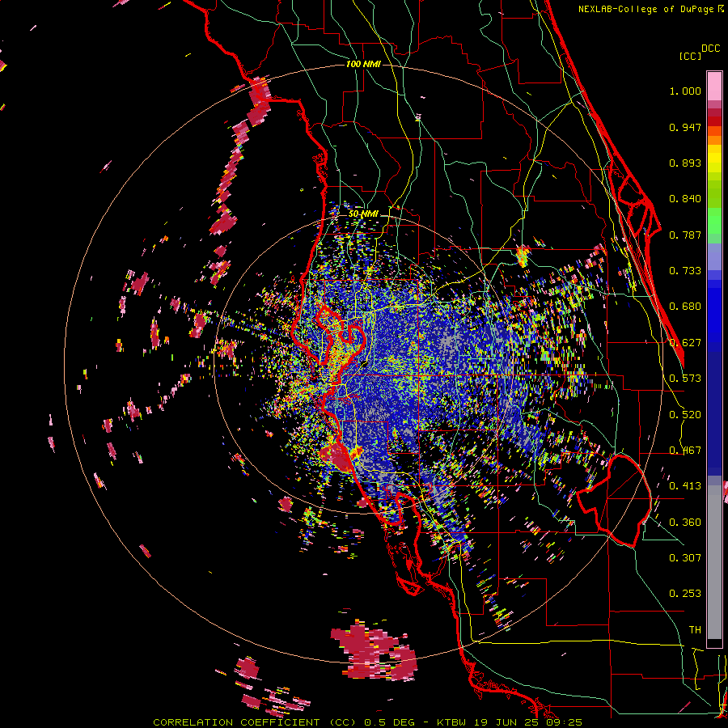
Task: Click the 0.627 legend value
Action: pyautogui.click(x=685, y=343)
